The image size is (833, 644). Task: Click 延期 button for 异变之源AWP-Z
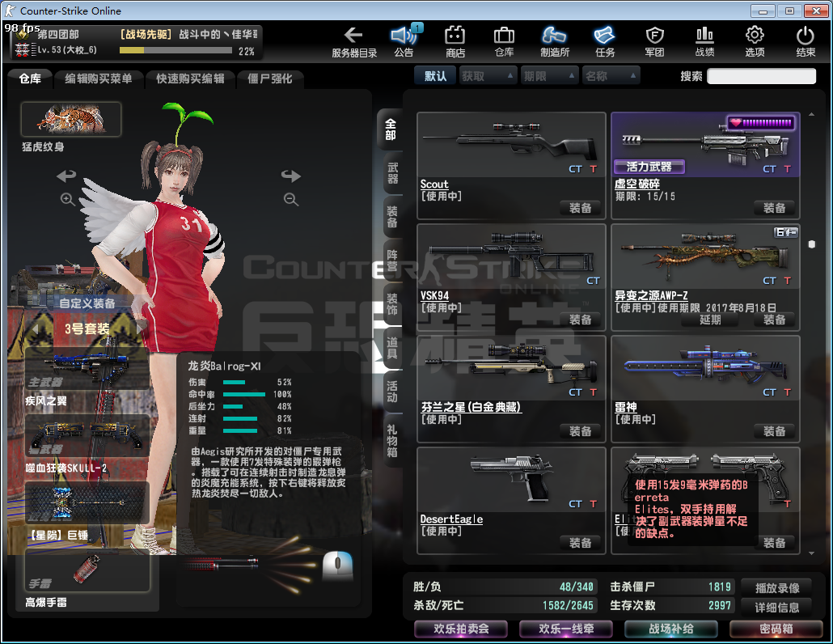[x=710, y=320]
